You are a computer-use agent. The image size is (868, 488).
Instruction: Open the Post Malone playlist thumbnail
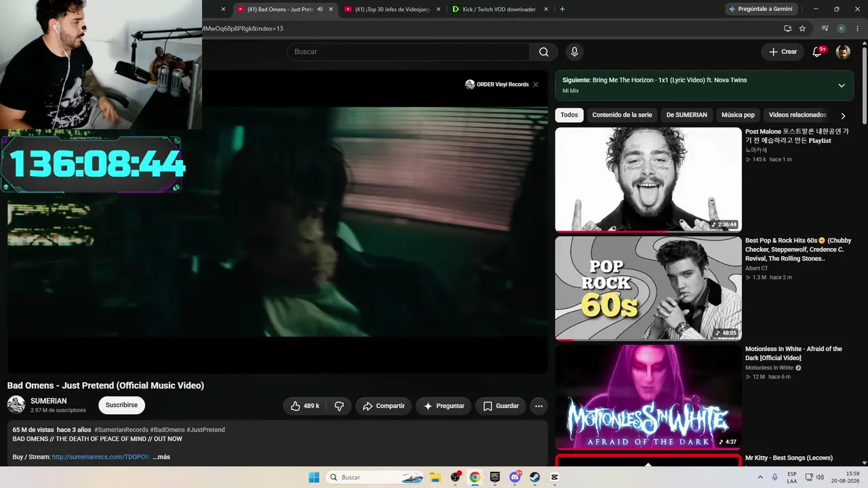pos(648,180)
